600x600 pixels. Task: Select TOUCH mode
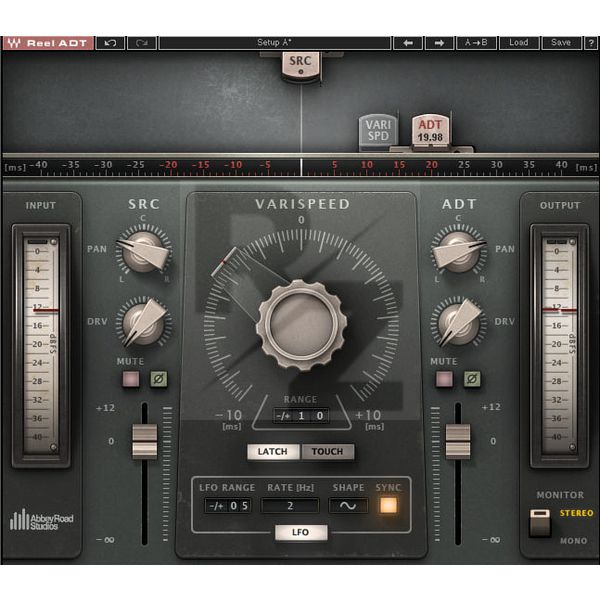click(x=328, y=452)
